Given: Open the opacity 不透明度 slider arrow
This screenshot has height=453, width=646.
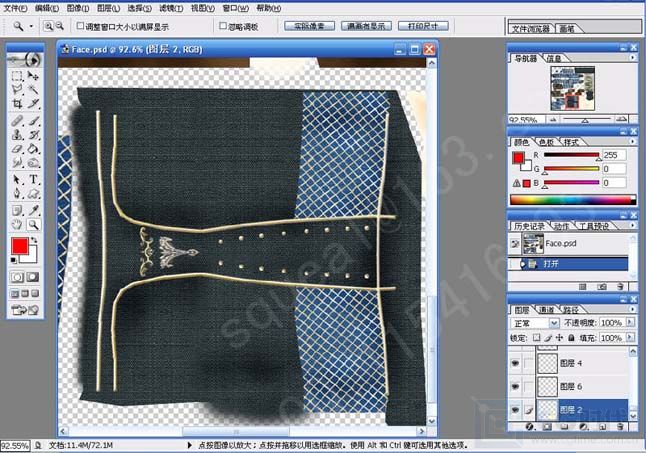Looking at the screenshot, I should (631, 324).
